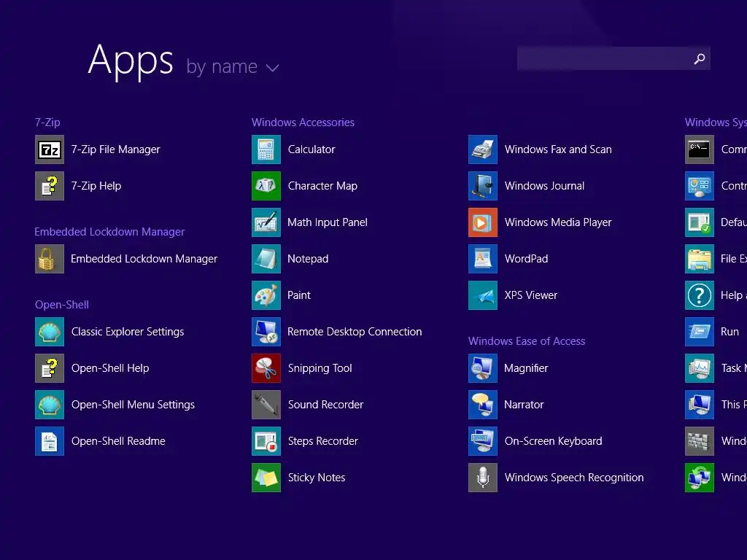Launch Windows Media Player icon
Screen dimensions: 747x560
point(483,222)
